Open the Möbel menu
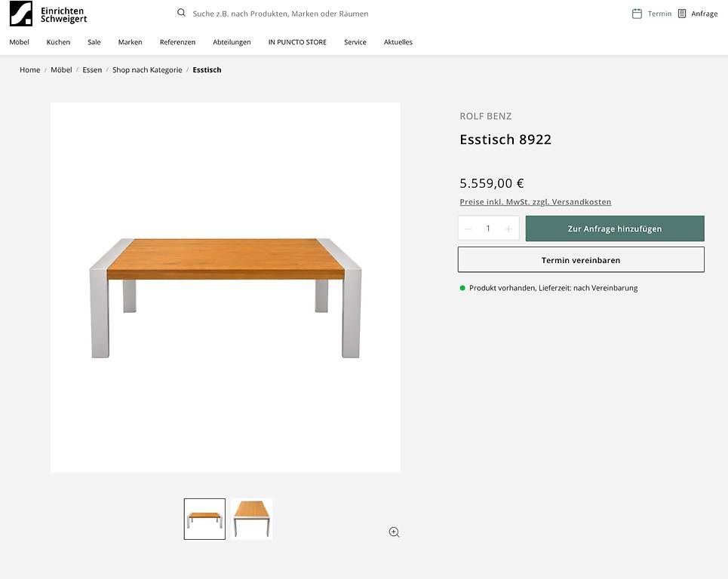Image resolution: width=728 pixels, height=579 pixels. [19, 42]
